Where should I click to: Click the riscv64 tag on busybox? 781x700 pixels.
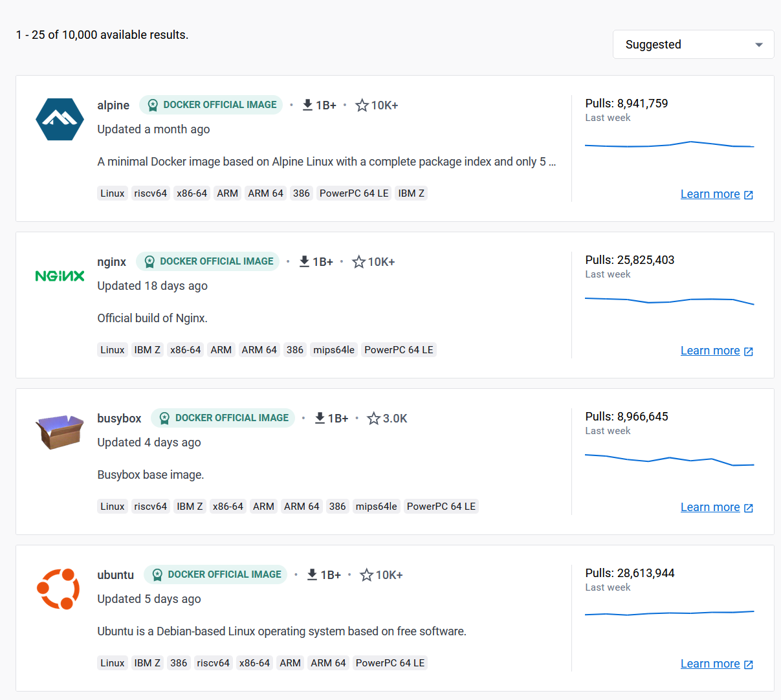[150, 507]
